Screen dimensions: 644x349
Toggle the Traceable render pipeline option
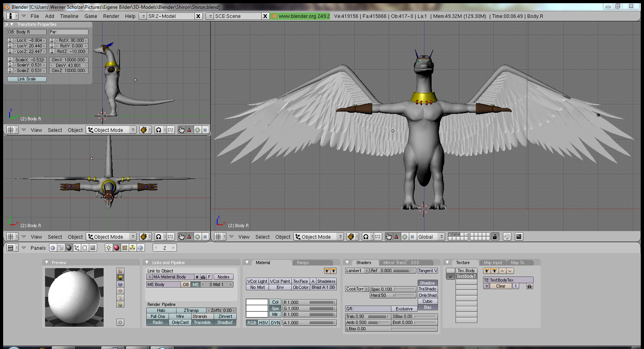[x=202, y=323]
